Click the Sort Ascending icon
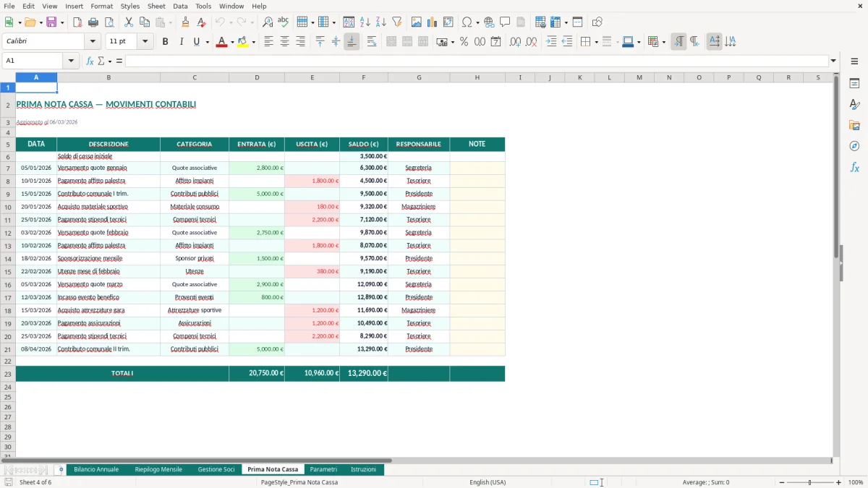This screenshot has width=868, height=488. 365,22
